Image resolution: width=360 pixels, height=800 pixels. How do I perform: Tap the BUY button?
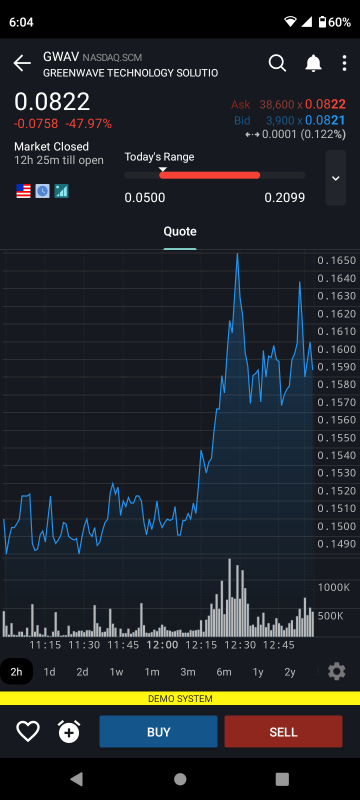pyautogui.click(x=159, y=732)
